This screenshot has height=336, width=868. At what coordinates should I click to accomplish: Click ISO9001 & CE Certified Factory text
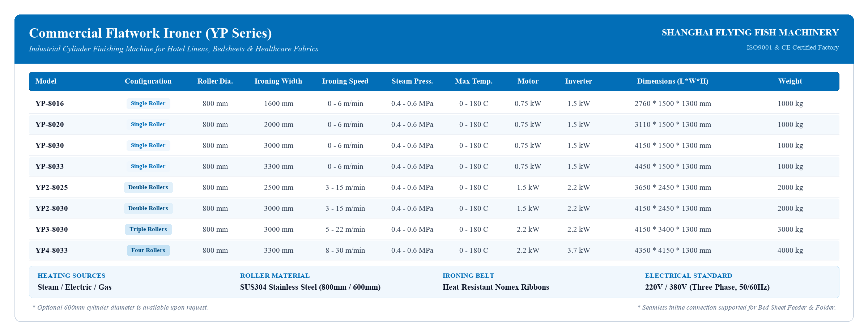coord(793,47)
